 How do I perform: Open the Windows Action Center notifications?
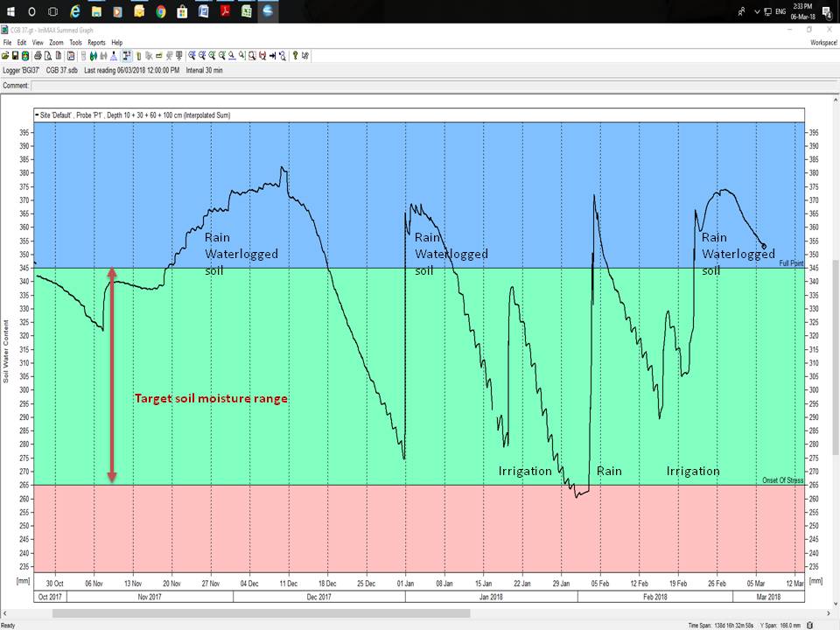coord(825,12)
